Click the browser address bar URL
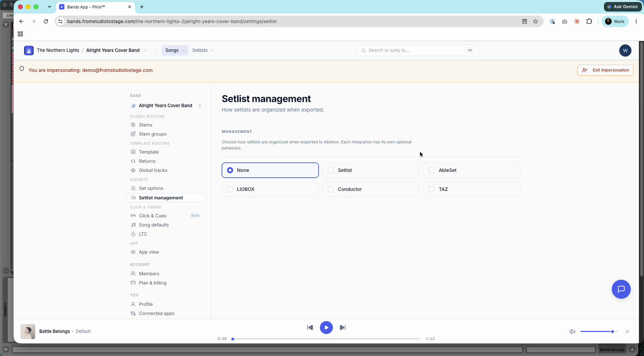The width and height of the screenshot is (644, 356). pos(172,21)
